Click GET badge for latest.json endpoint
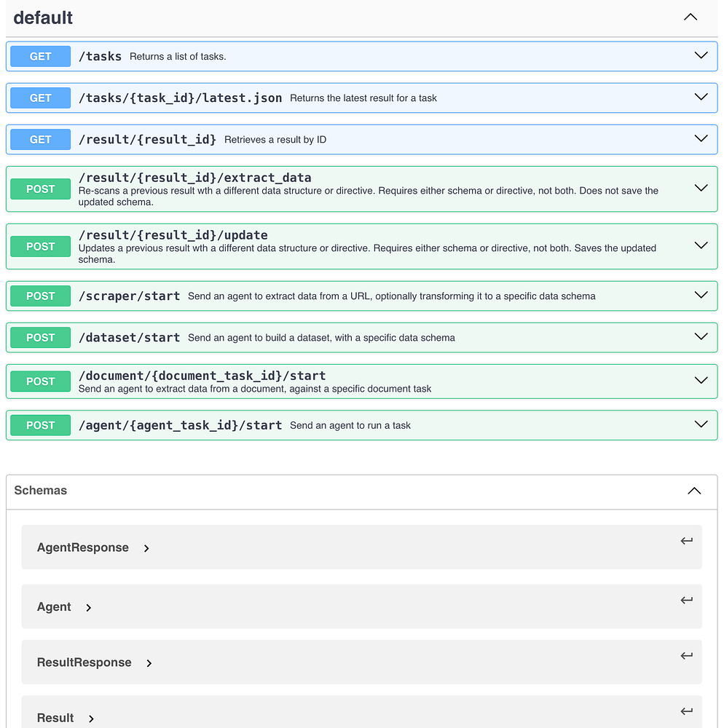Viewport: 724px width, 728px height. [41, 98]
